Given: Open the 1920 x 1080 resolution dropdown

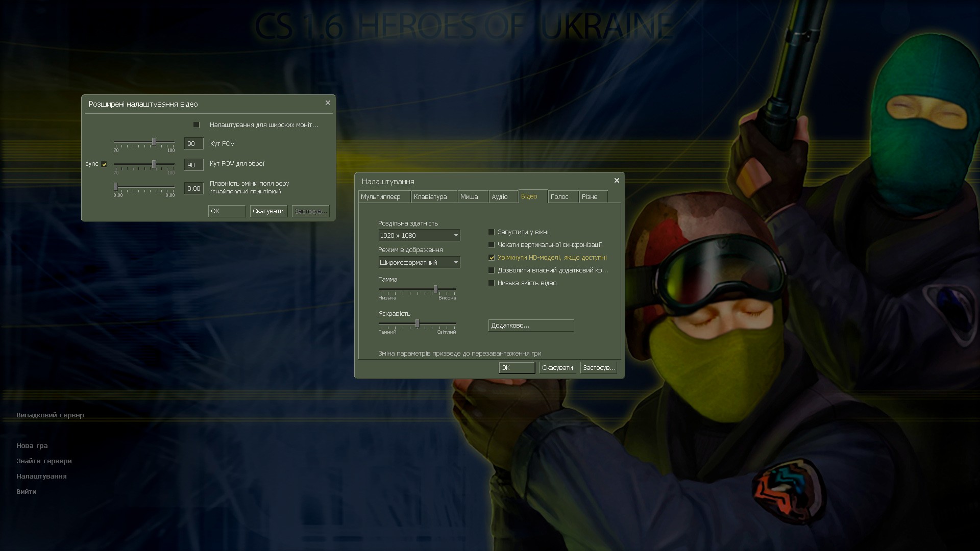Looking at the screenshot, I should point(419,235).
